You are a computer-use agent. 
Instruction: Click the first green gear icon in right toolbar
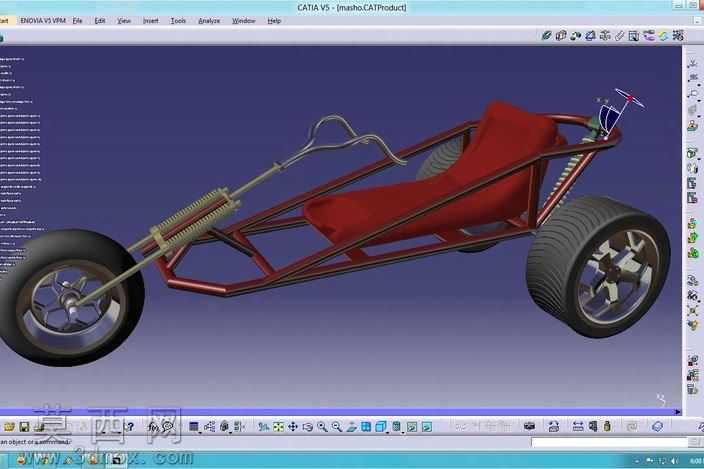[693, 223]
